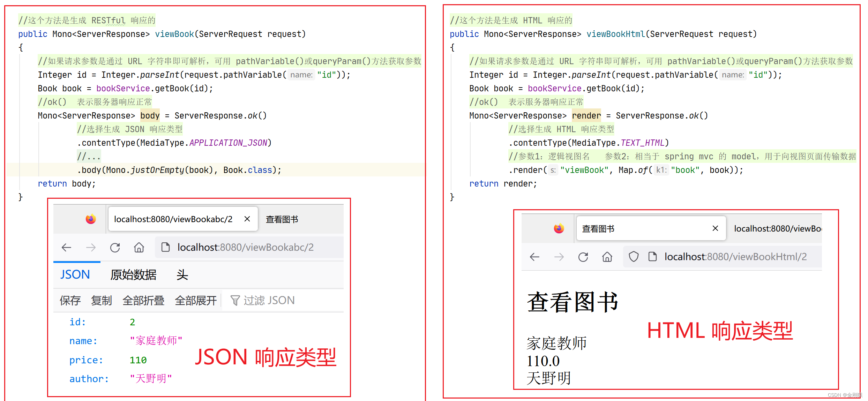Click viewBookHtml method name in right code
Viewport: 868px width, 401px height.
point(616,34)
